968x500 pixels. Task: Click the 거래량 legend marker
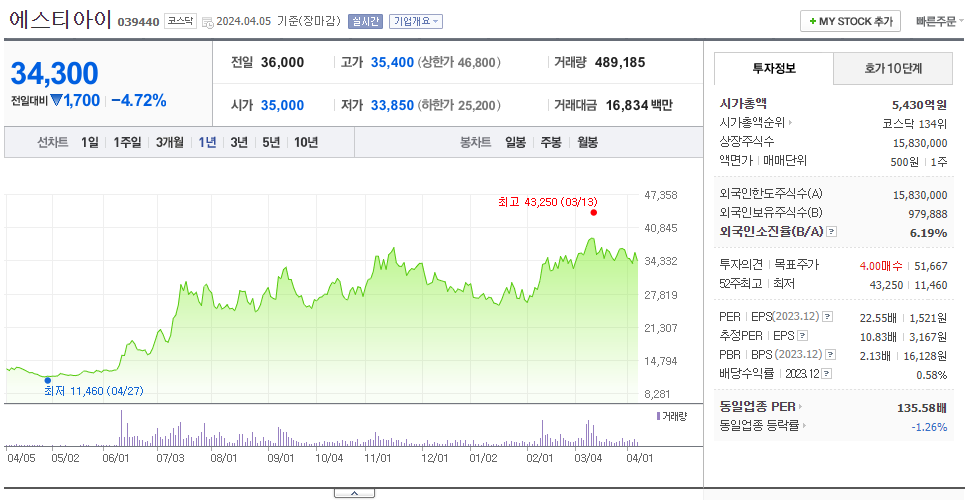pos(658,417)
